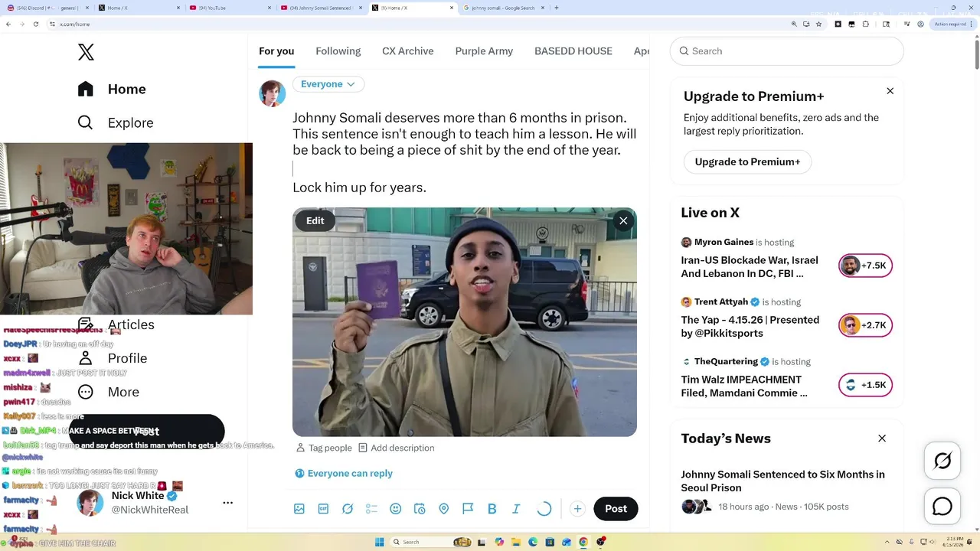Click the character count progress ring

[x=544, y=509]
